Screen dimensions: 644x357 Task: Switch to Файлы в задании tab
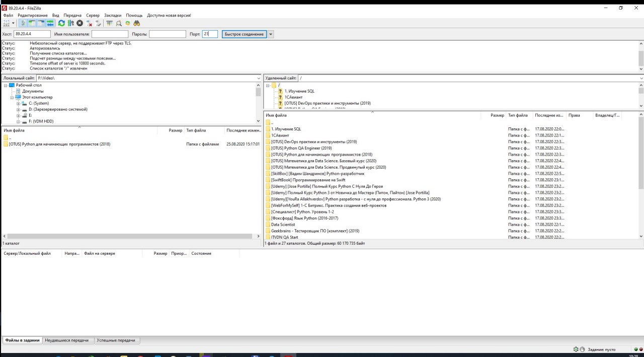[22, 340]
